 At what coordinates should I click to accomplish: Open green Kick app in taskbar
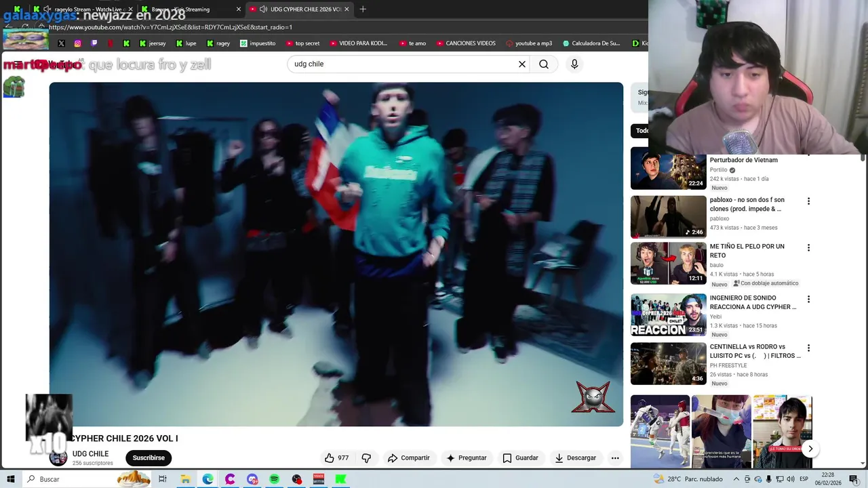[x=341, y=479]
